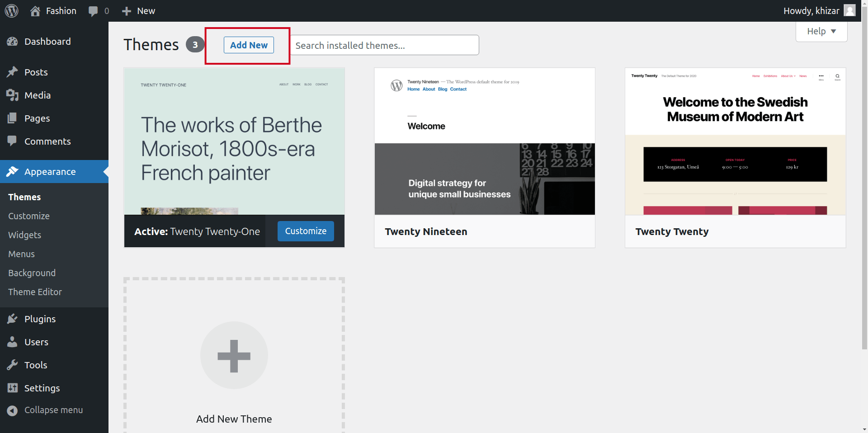Open the Twenty Twenty theme preview

(x=735, y=141)
